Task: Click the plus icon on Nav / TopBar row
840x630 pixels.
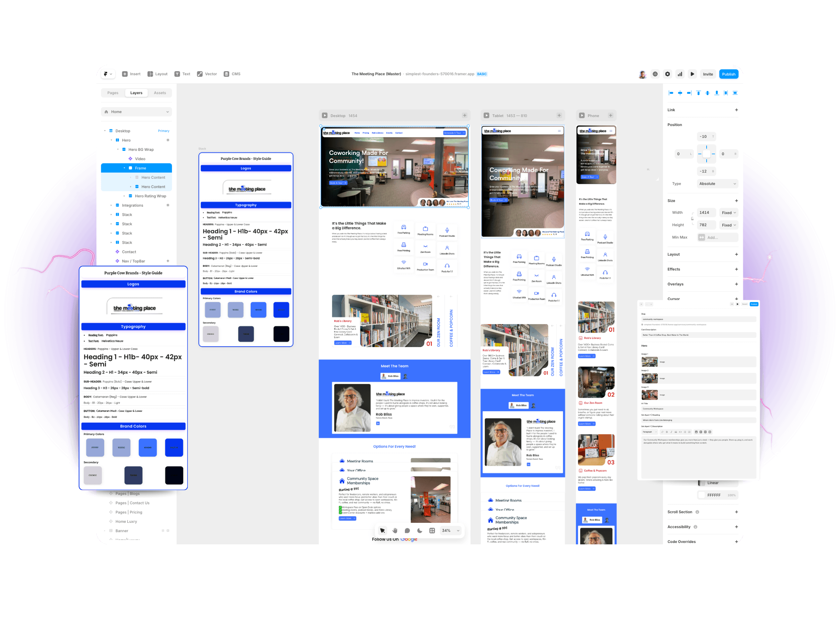Action: [168, 261]
